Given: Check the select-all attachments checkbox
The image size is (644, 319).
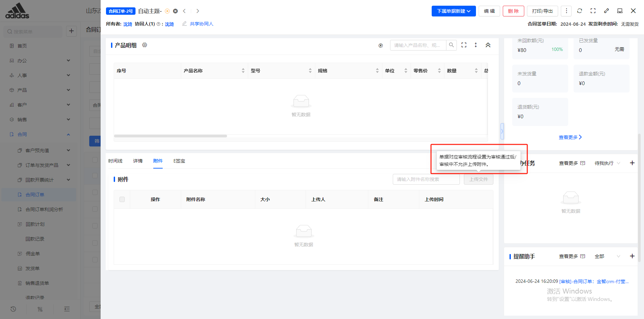Looking at the screenshot, I should pos(122,199).
